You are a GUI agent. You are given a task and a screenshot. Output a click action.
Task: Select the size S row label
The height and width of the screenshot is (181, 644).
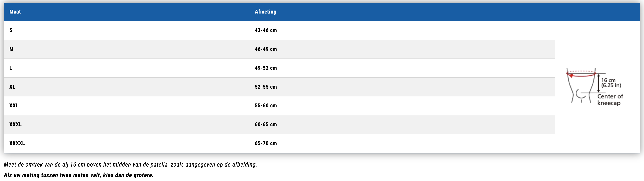point(11,30)
